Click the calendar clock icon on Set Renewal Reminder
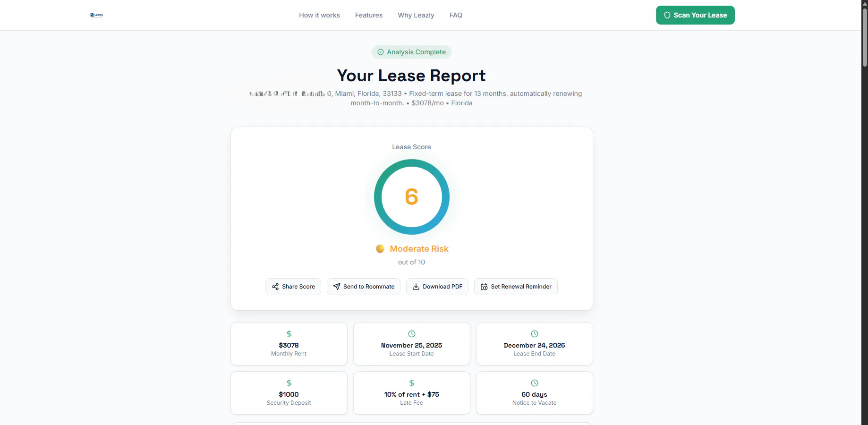The width and height of the screenshot is (868, 425). tap(484, 287)
